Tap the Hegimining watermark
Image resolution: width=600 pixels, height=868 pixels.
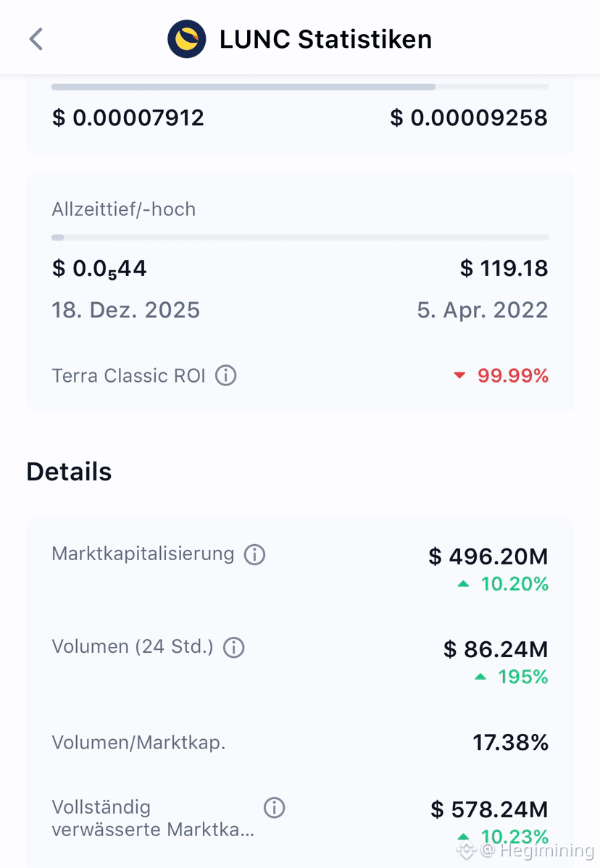pos(526,850)
